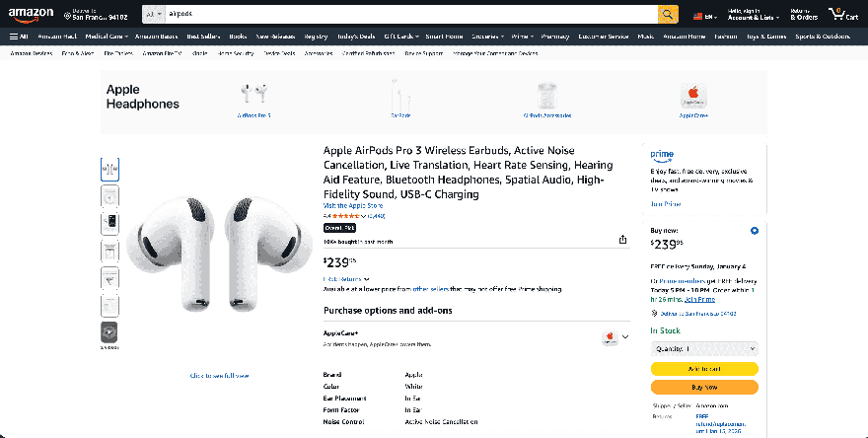Image resolution: width=868 pixels, height=438 pixels.
Task: Click Visit the Apple Store link
Action: pos(349,205)
